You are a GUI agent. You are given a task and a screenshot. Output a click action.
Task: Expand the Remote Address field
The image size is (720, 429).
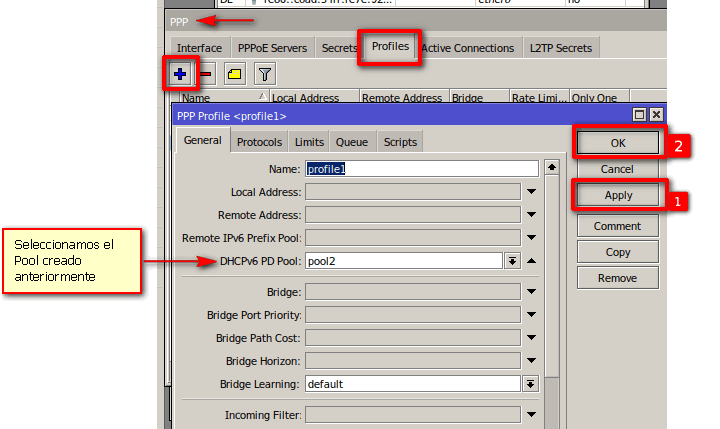coord(532,215)
